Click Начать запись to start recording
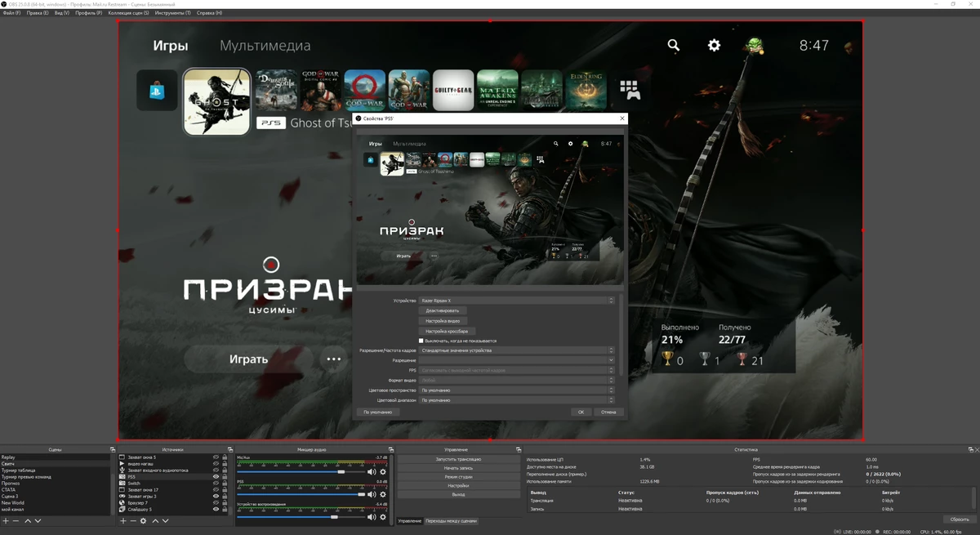The image size is (980, 535). (458, 468)
